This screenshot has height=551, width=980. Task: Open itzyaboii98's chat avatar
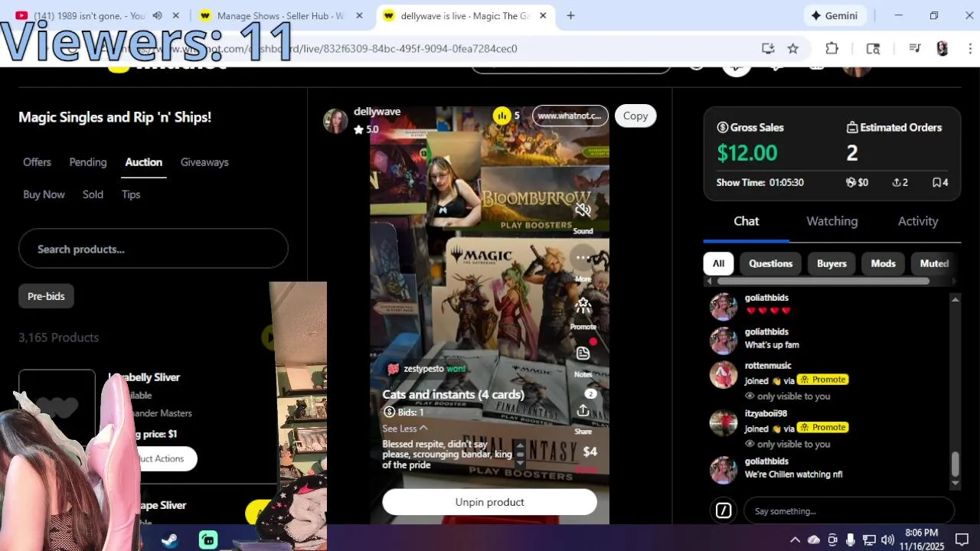[x=724, y=422]
